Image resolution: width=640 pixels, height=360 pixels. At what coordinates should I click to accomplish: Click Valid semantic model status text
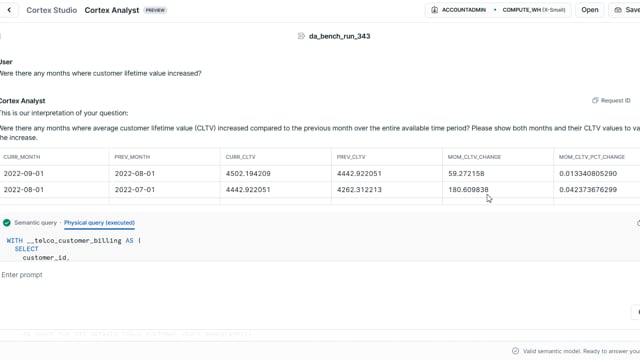pyautogui.click(x=581, y=351)
